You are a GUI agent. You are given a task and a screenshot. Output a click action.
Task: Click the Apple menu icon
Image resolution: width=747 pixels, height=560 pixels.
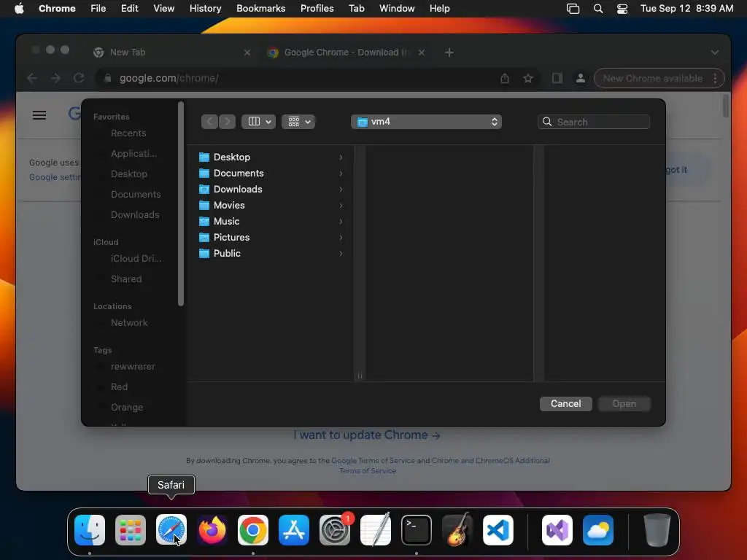tap(19, 8)
